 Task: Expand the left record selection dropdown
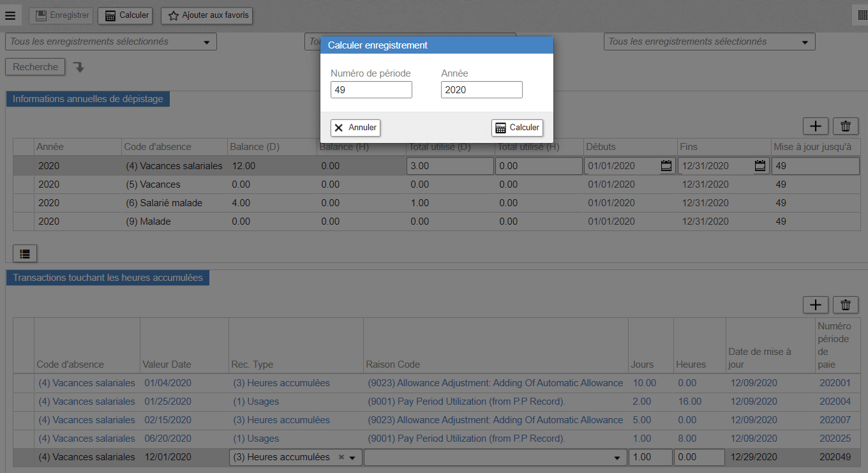206,42
